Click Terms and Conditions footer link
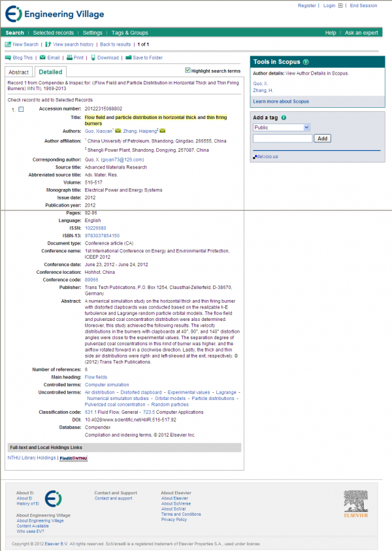The image size is (392, 551). pos(181,514)
